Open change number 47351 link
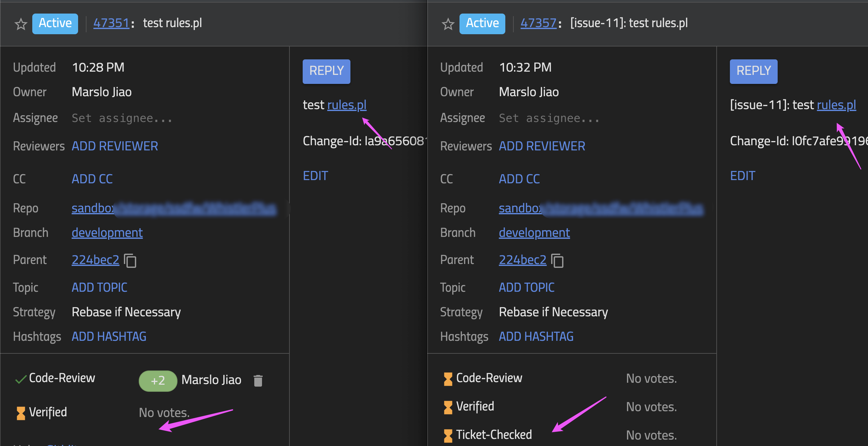868x446 pixels. [111, 23]
